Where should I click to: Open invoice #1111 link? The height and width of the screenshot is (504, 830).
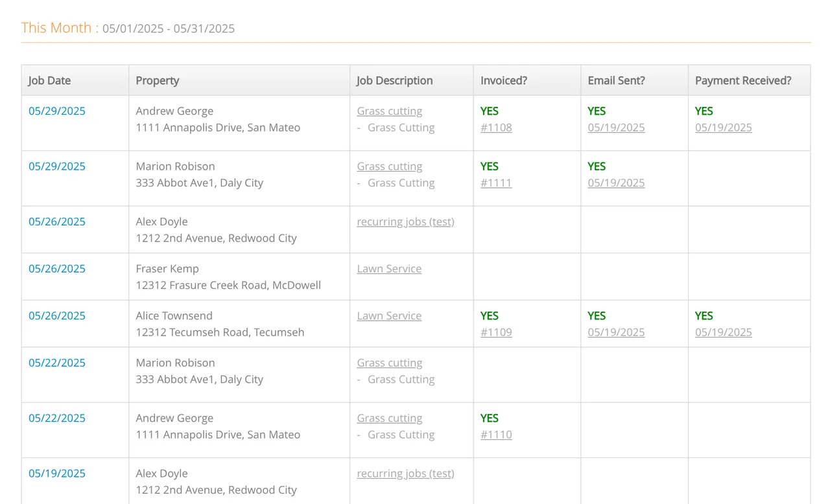point(496,183)
